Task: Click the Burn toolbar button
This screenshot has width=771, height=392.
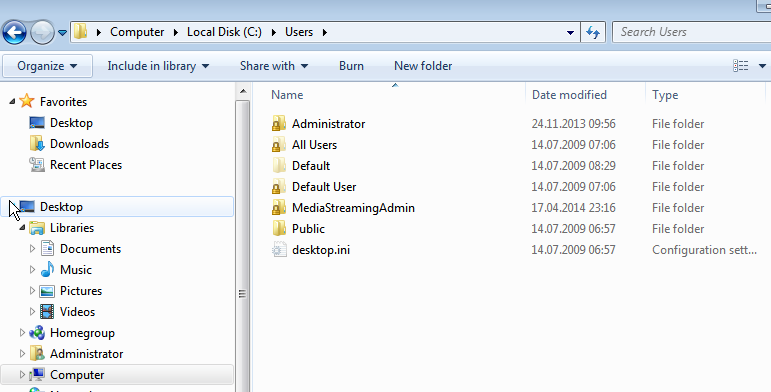Action: click(x=352, y=66)
